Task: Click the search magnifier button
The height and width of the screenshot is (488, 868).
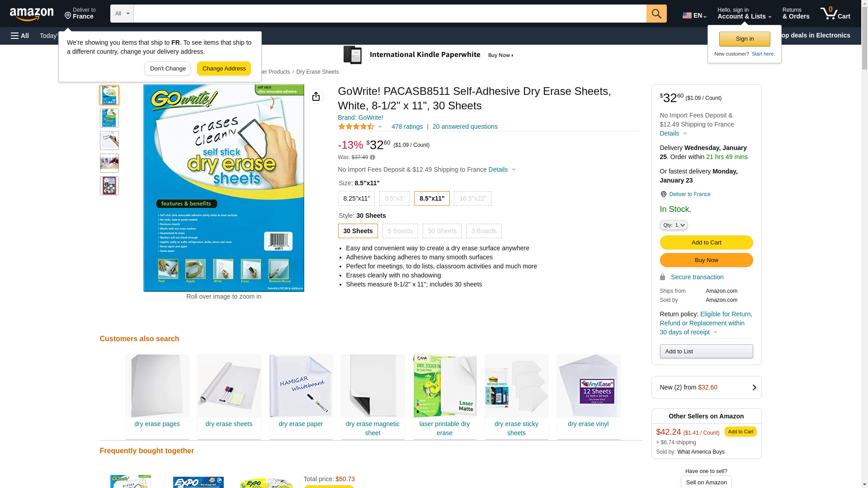Action: pos(656,14)
